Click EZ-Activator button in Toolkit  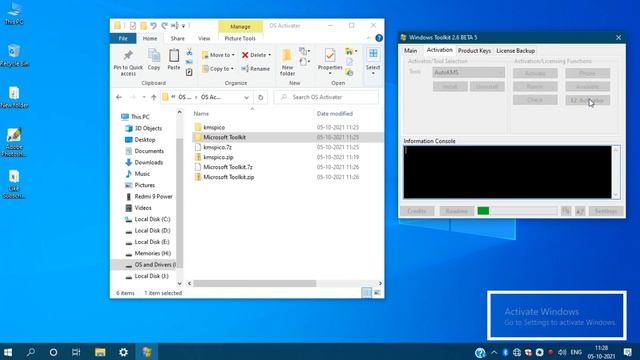click(588, 100)
